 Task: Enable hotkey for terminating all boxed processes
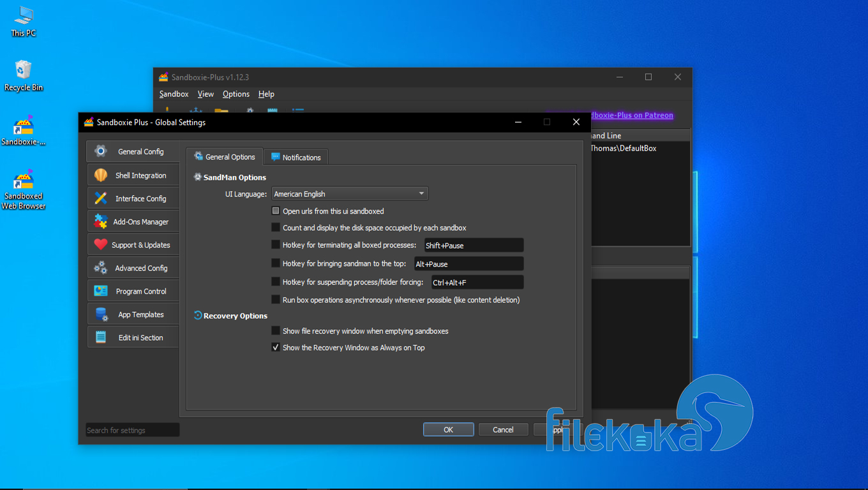tap(276, 244)
